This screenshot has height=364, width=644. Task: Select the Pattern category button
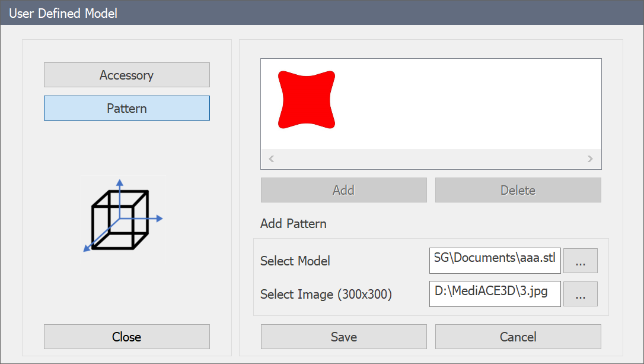pos(126,108)
